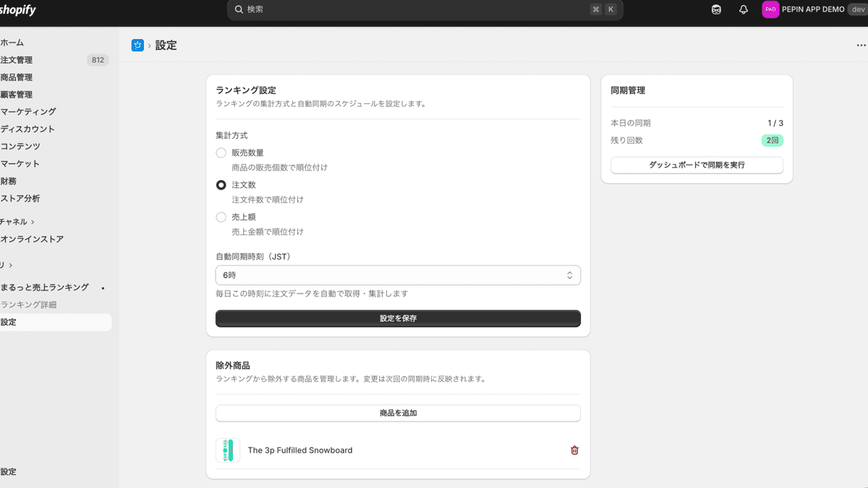Select the 注文数 radio option
This screenshot has height=488, width=868.
pos(221,185)
